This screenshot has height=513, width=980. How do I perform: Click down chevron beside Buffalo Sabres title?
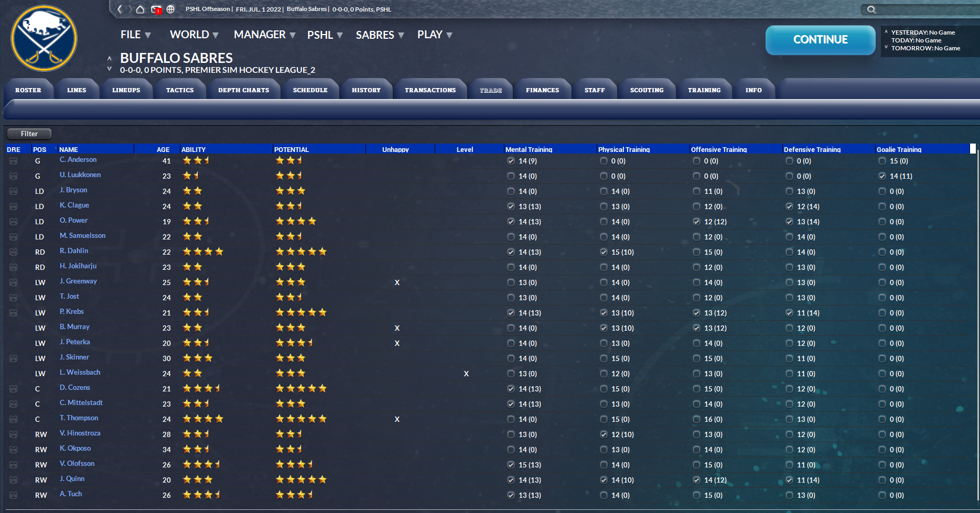[x=109, y=69]
